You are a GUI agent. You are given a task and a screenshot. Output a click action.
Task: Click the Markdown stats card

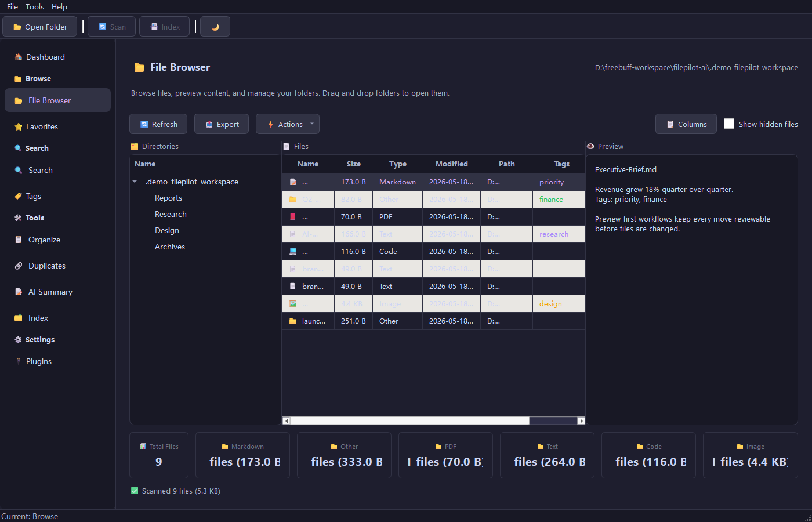pos(242,455)
